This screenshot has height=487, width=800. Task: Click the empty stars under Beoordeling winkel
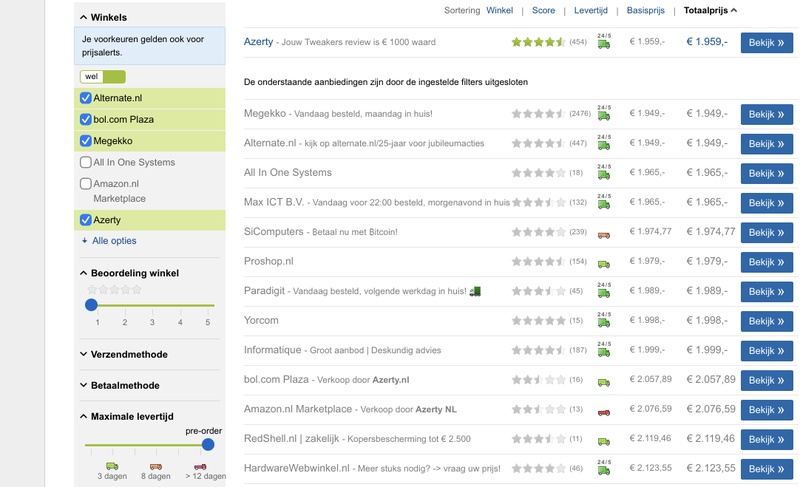[114, 290]
